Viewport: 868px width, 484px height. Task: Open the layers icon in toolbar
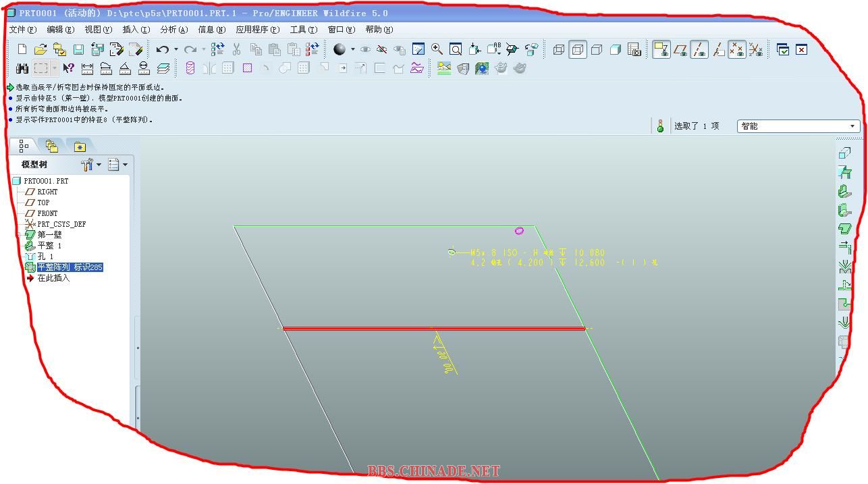[163, 68]
